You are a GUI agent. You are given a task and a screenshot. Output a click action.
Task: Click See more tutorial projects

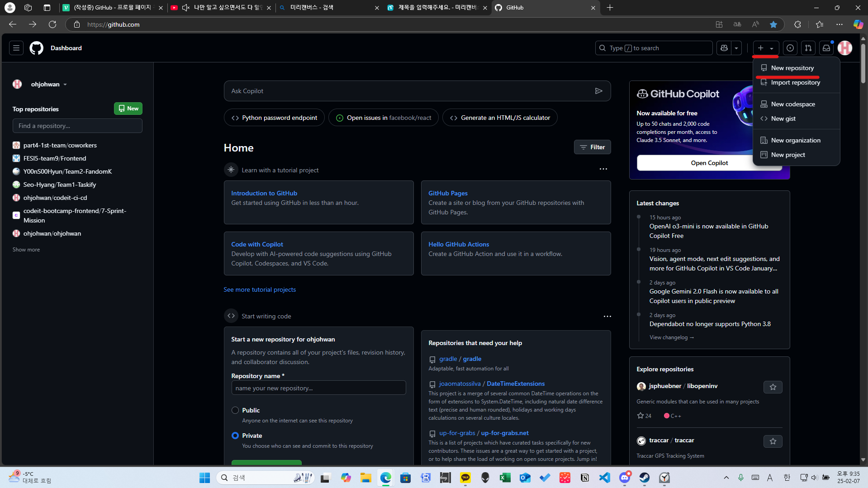pyautogui.click(x=260, y=289)
